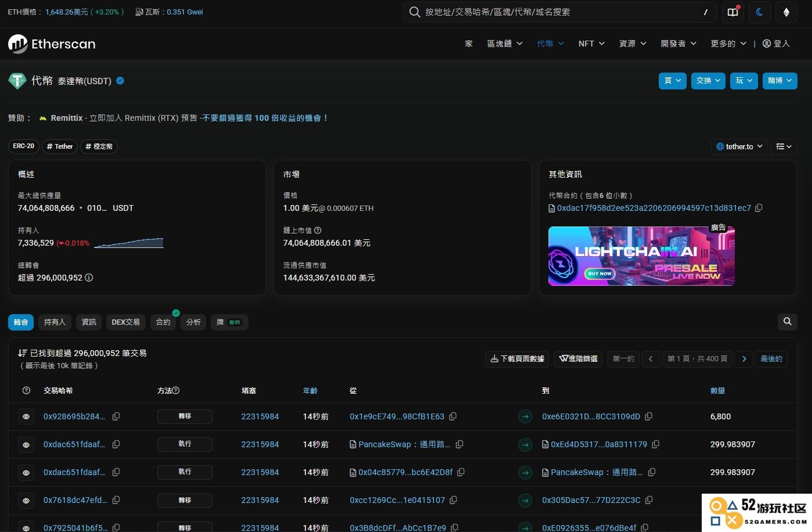
Task: Expand the 區塊鏈 navigation dropdown
Action: 505,44
